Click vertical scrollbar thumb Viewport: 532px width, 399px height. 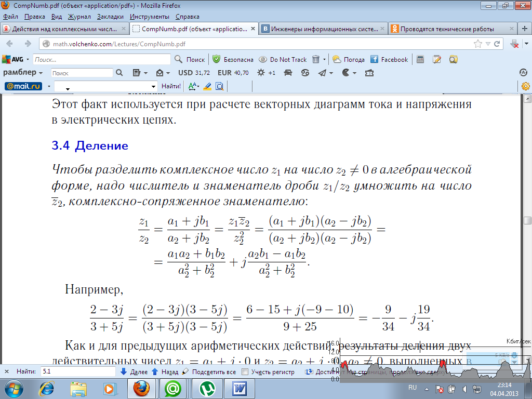point(528,220)
